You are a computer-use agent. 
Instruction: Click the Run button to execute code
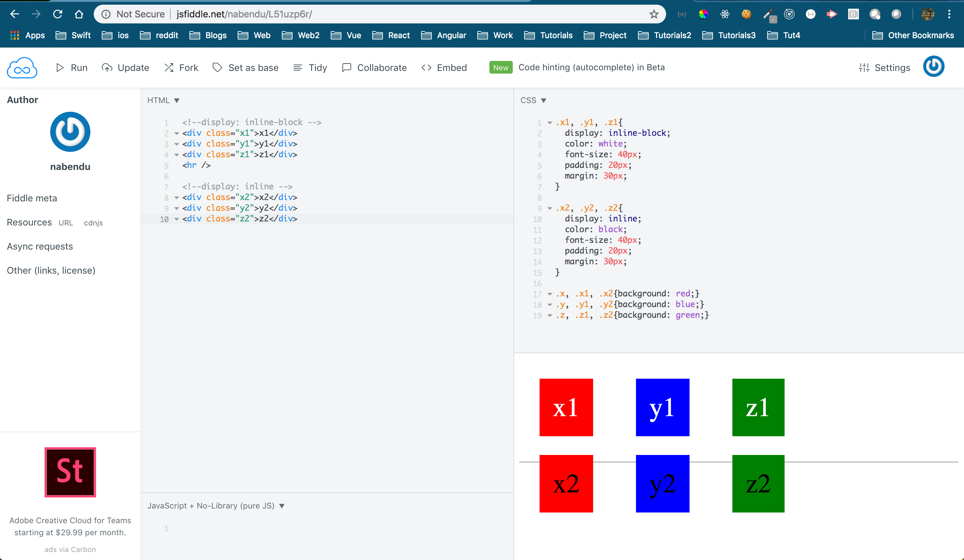coord(71,67)
